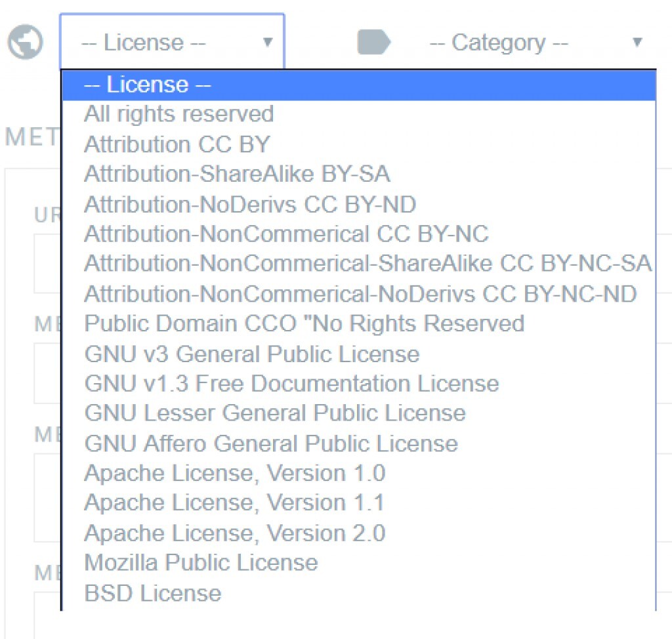The image size is (672, 639).
Task: Pick "BSD License" at list bottom
Action: pos(153,593)
